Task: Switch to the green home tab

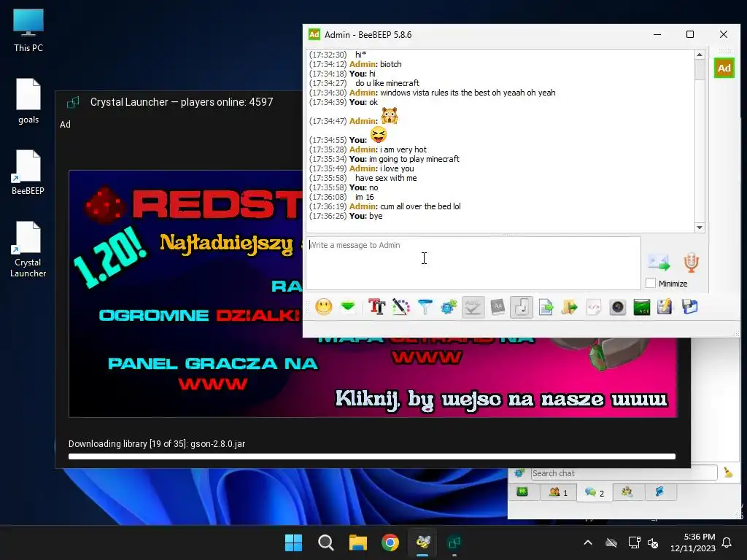Action: coord(522,492)
